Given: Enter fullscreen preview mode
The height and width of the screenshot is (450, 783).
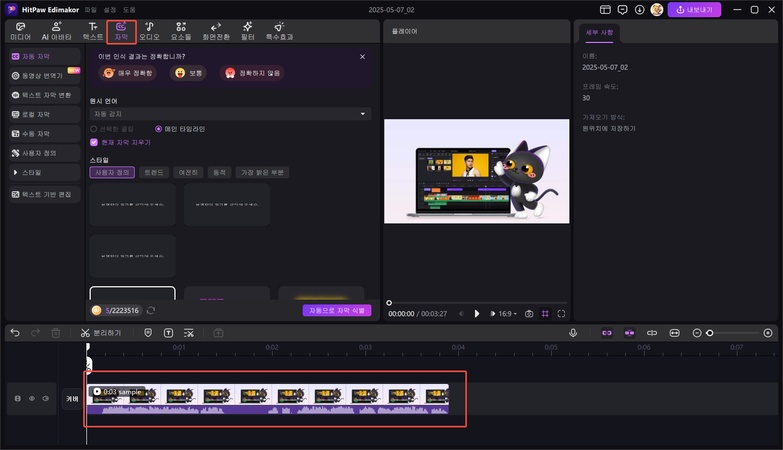Looking at the screenshot, I should pos(561,314).
